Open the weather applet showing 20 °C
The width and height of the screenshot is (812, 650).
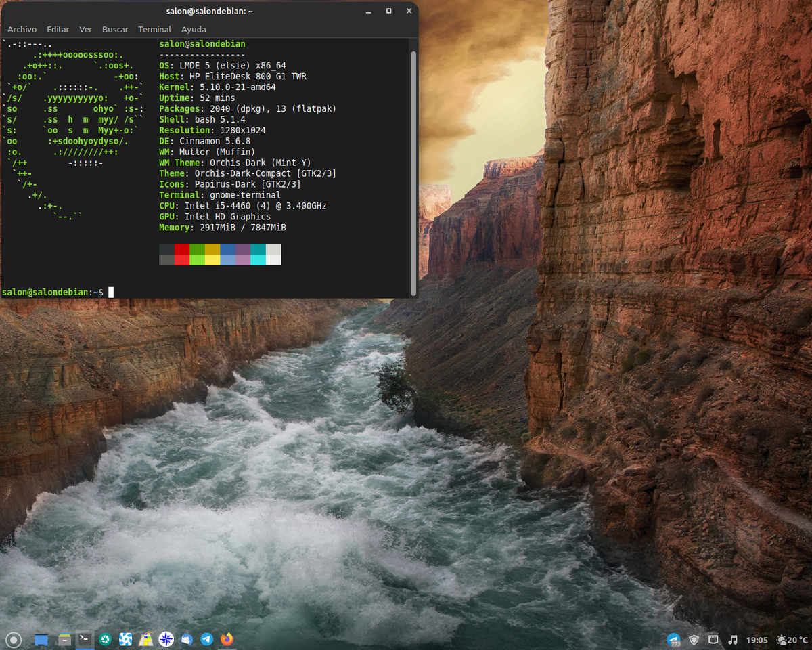pyautogui.click(x=792, y=640)
